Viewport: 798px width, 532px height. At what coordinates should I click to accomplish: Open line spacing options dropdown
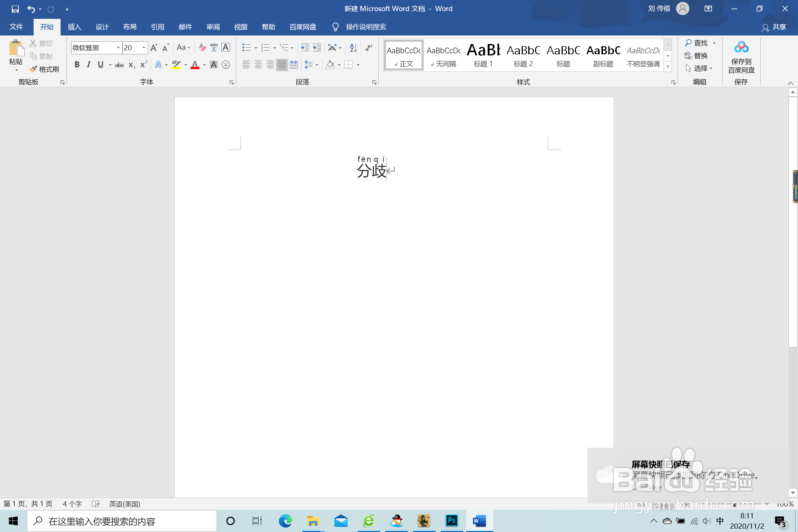[x=311, y=65]
